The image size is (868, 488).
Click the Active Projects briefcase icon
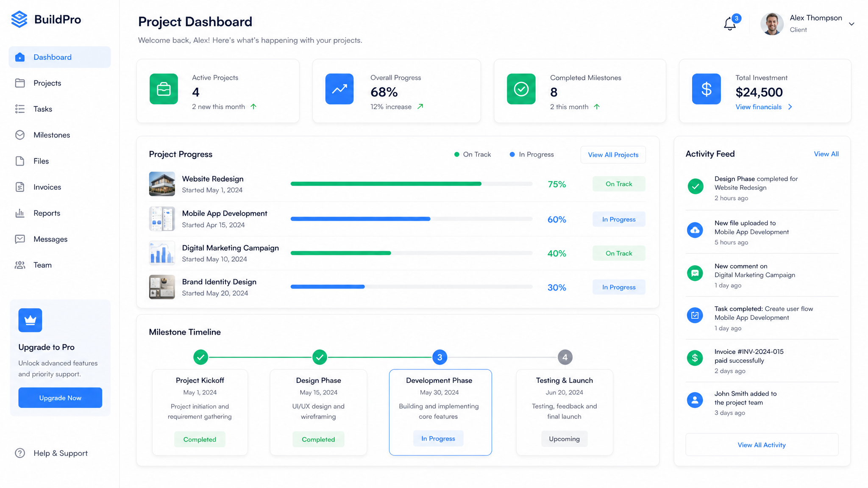(x=164, y=89)
